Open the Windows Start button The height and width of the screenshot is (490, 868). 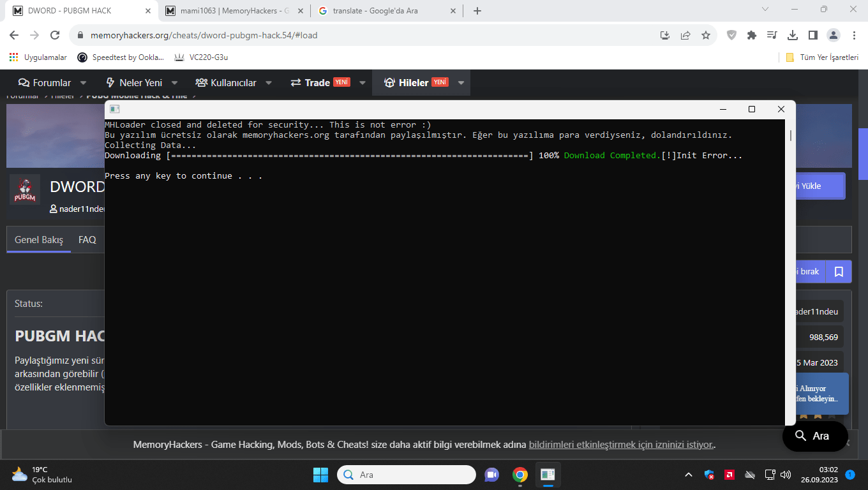pyautogui.click(x=320, y=475)
